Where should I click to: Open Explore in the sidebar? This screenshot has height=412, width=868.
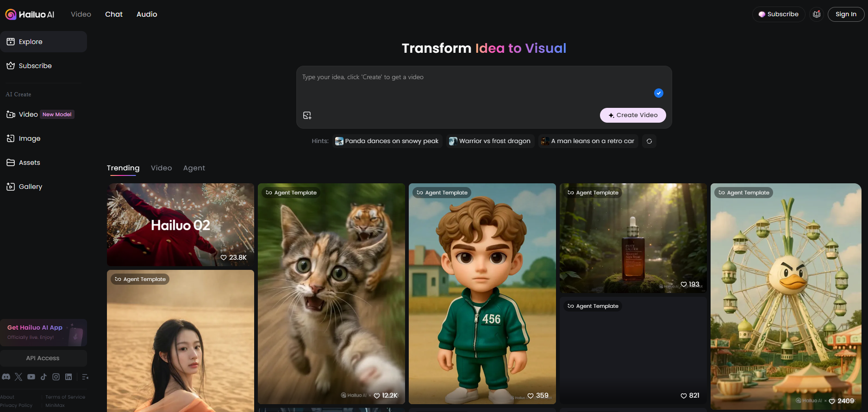tap(44, 42)
